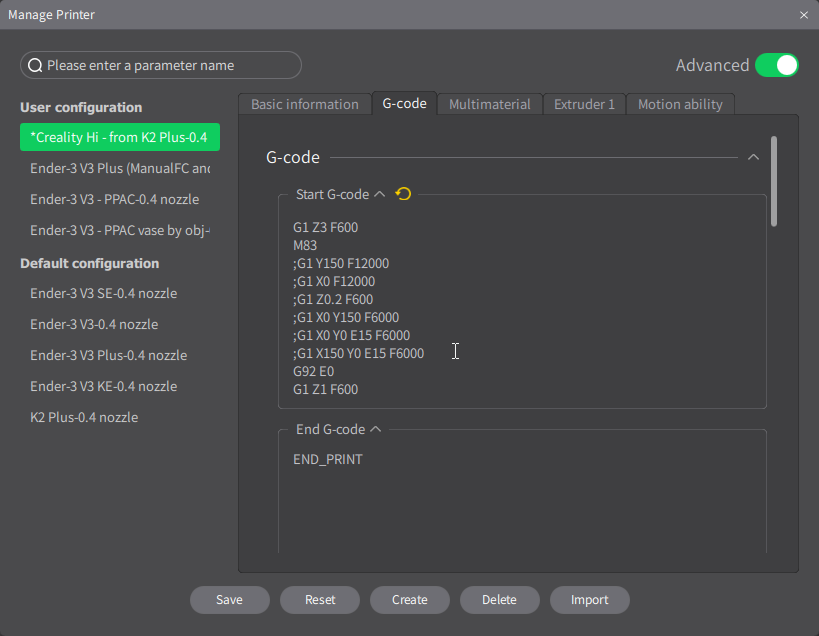This screenshot has width=819, height=636.
Task: Focus the parameter name search field
Action: (x=161, y=65)
